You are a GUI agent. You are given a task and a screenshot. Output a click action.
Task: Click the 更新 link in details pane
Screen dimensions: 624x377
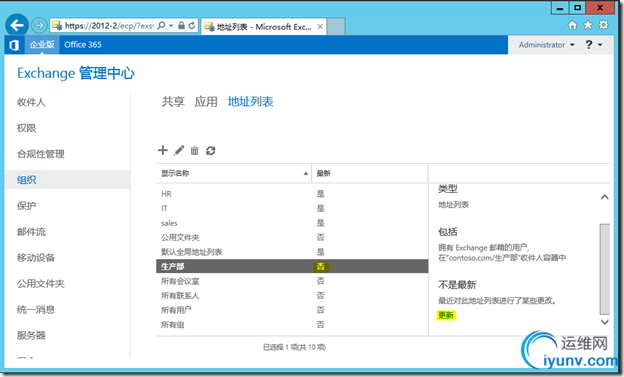coord(446,315)
